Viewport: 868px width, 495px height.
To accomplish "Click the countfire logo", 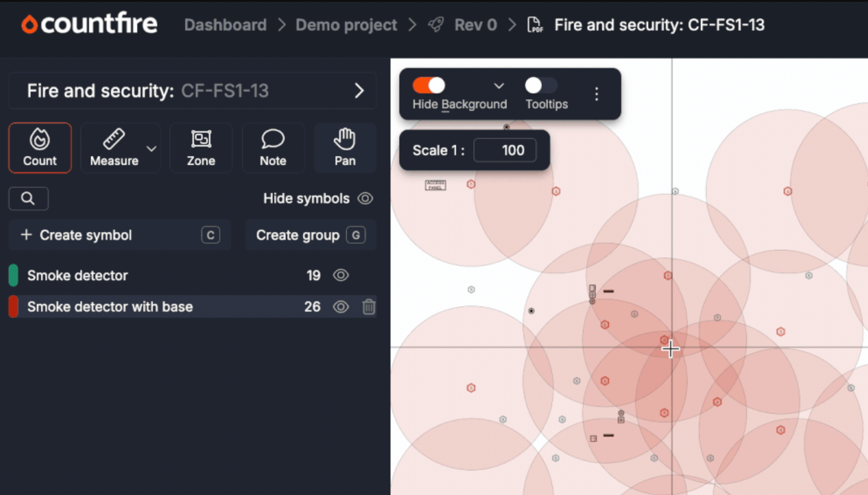I will [89, 24].
